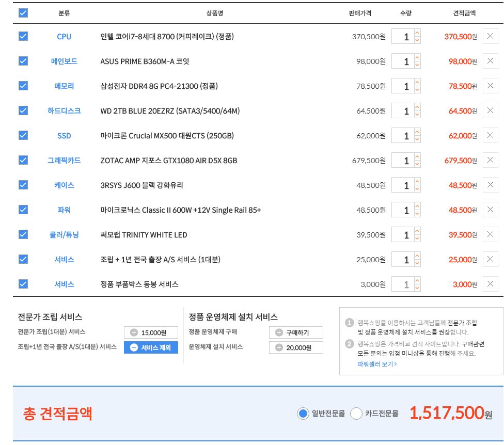Uncheck the 쿨러/튜닝 row checkbox

point(23,234)
